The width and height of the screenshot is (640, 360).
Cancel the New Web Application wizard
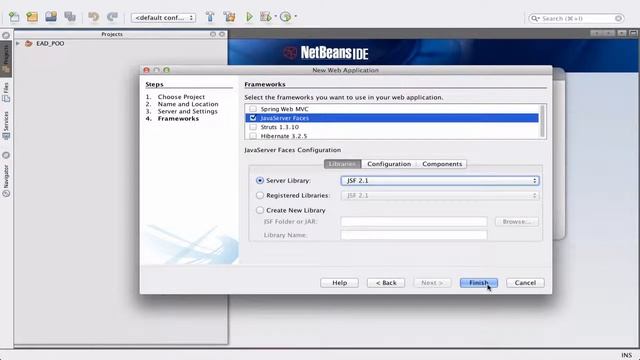(525, 283)
